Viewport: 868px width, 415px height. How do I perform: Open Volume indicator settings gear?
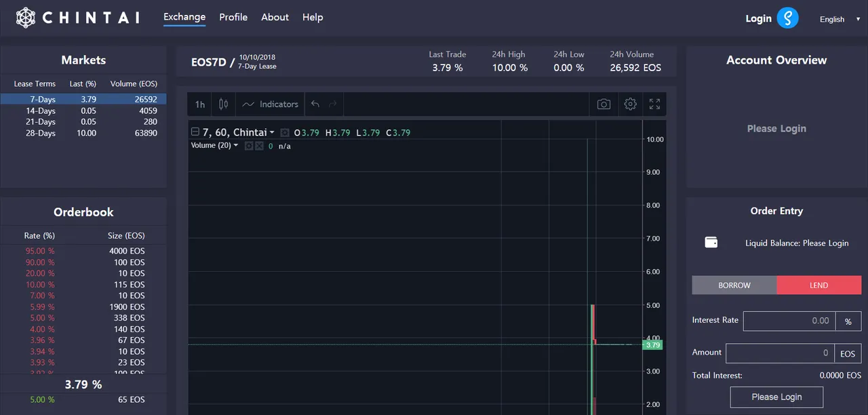249,146
